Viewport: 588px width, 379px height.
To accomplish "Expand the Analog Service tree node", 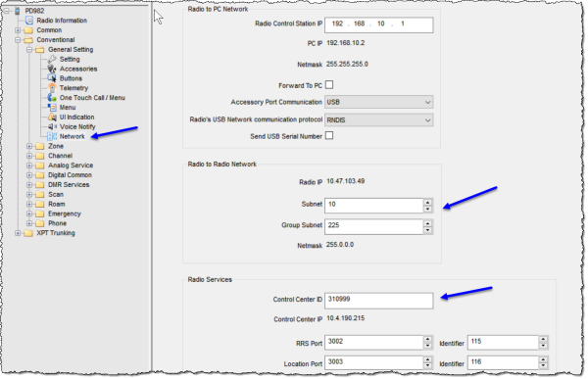I will [29, 166].
